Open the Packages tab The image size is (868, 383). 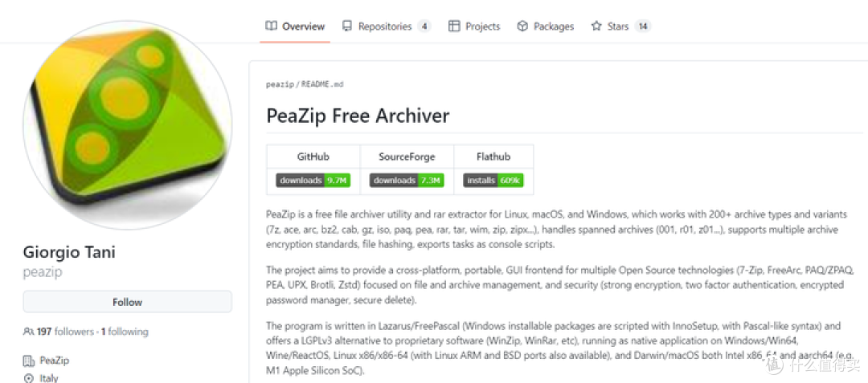coord(545,26)
